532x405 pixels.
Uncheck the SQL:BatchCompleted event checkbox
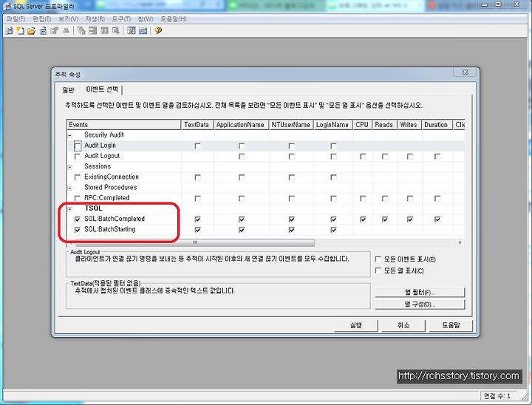click(x=78, y=219)
